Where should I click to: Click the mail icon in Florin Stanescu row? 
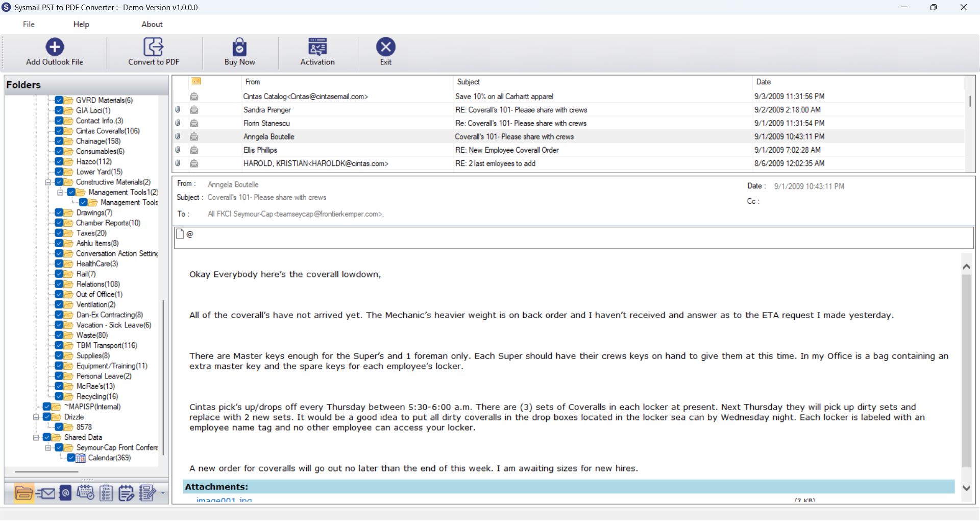[194, 123]
